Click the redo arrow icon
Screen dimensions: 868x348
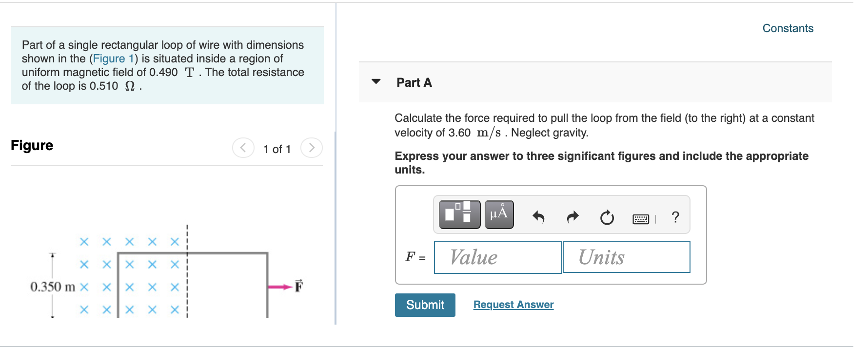coord(572,217)
